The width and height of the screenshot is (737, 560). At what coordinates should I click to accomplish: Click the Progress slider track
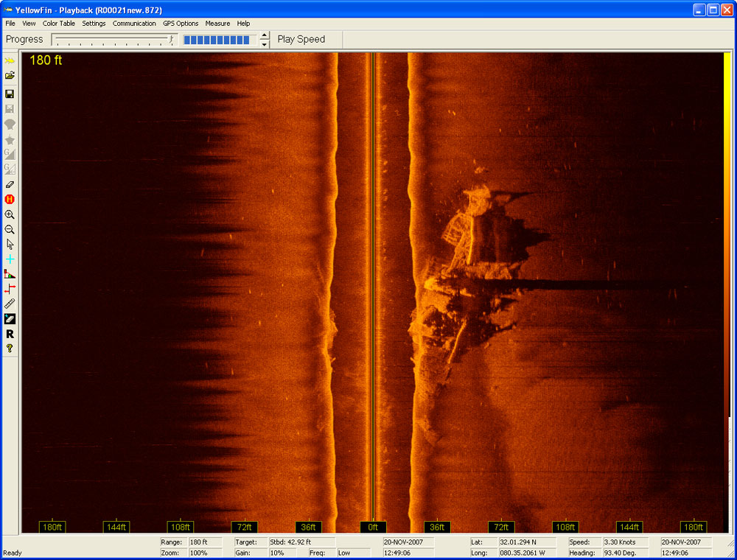(114, 39)
